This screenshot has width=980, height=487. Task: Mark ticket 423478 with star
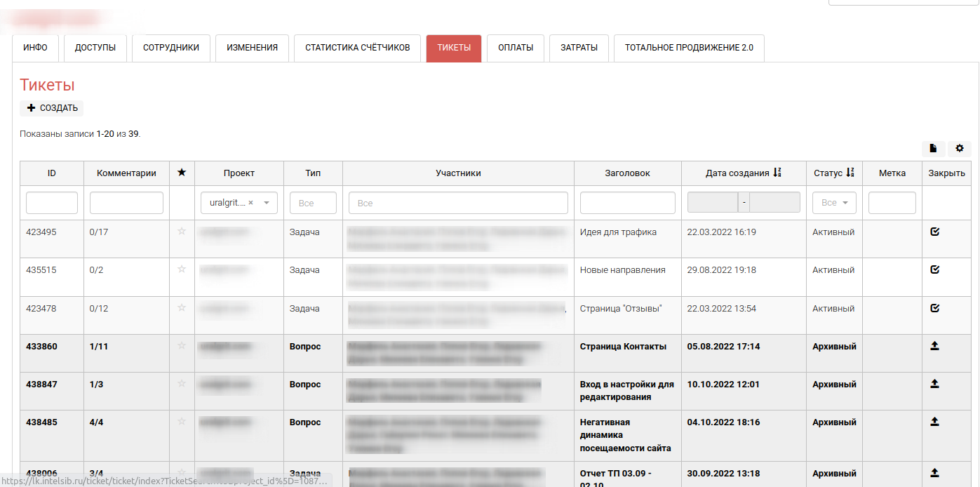tap(182, 308)
